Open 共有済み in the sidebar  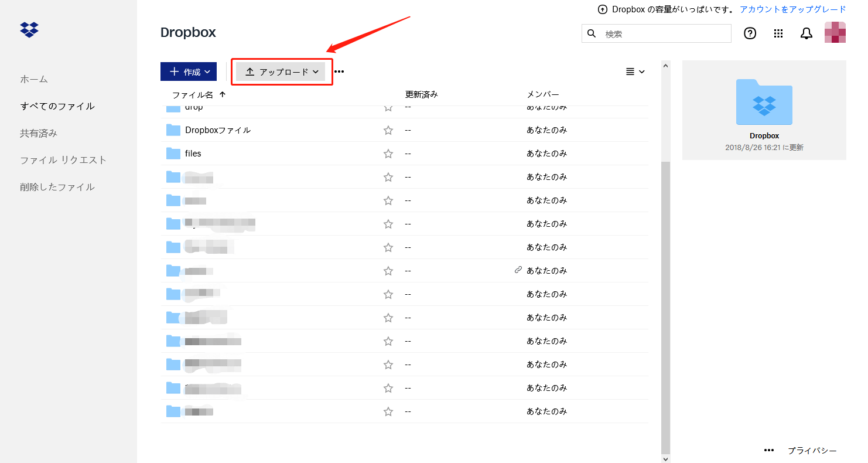39,133
